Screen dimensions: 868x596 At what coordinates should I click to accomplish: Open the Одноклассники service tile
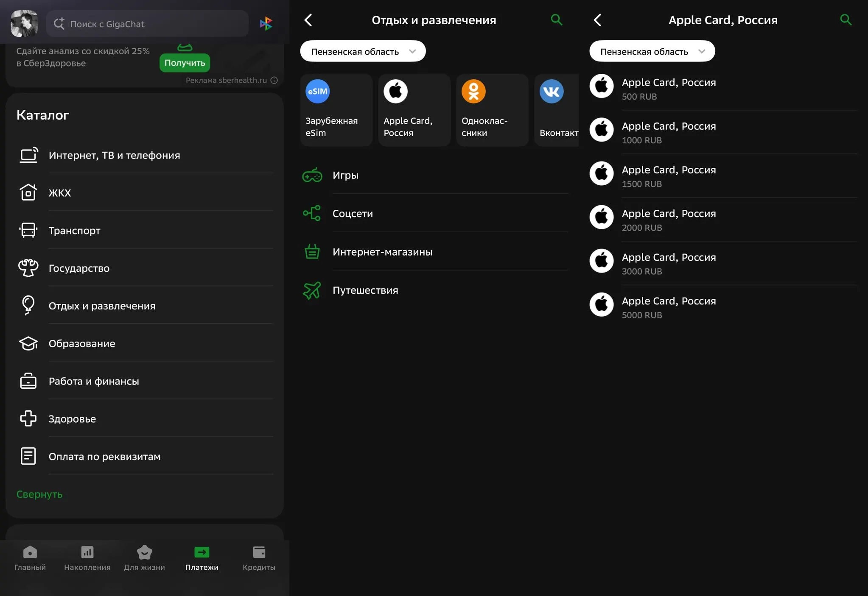[492, 110]
